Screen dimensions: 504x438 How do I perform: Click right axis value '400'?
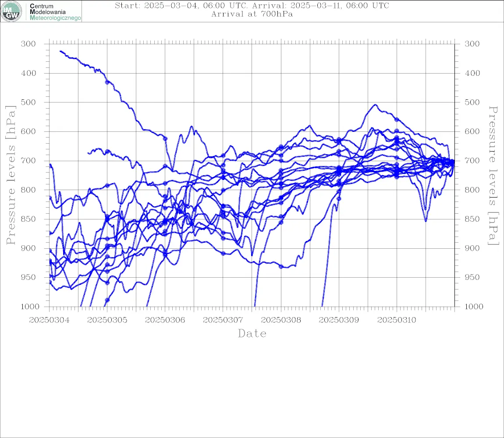(x=472, y=73)
